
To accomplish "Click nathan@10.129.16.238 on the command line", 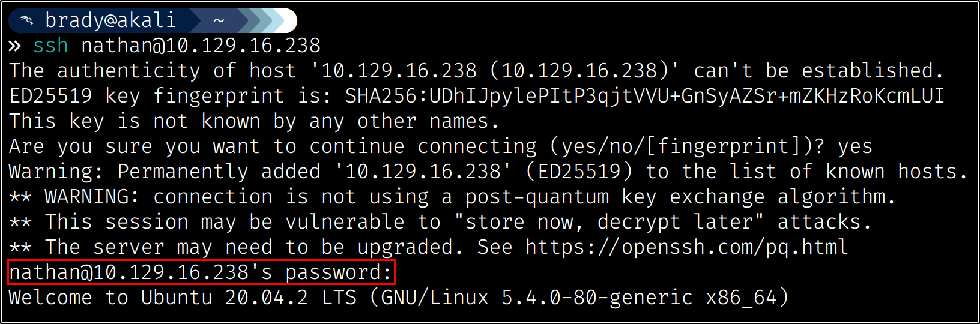I will [201, 46].
